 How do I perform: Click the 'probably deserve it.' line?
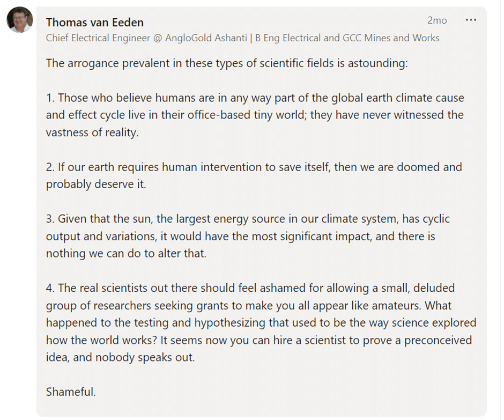pyautogui.click(x=96, y=185)
